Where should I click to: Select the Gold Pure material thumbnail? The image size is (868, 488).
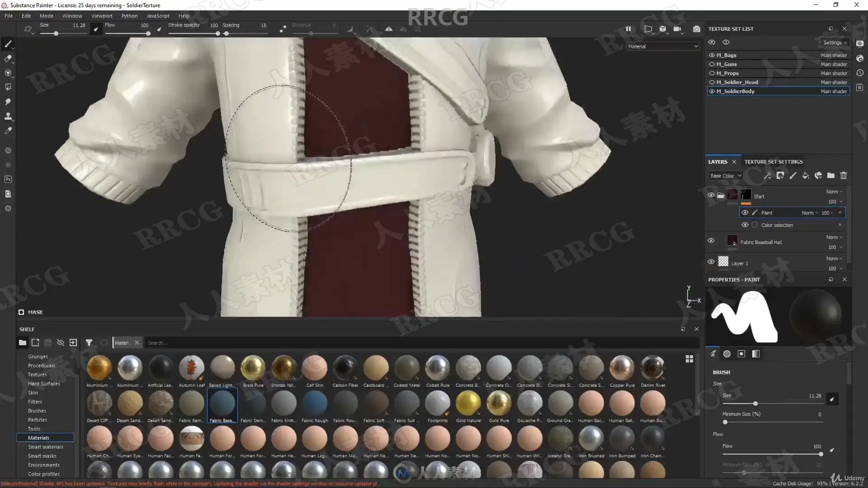(499, 404)
